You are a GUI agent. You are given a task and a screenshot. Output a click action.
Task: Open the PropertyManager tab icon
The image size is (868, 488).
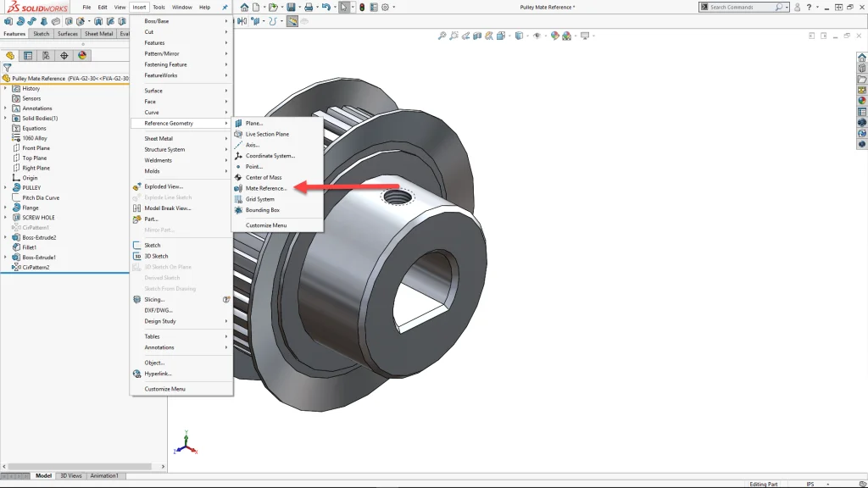point(28,55)
